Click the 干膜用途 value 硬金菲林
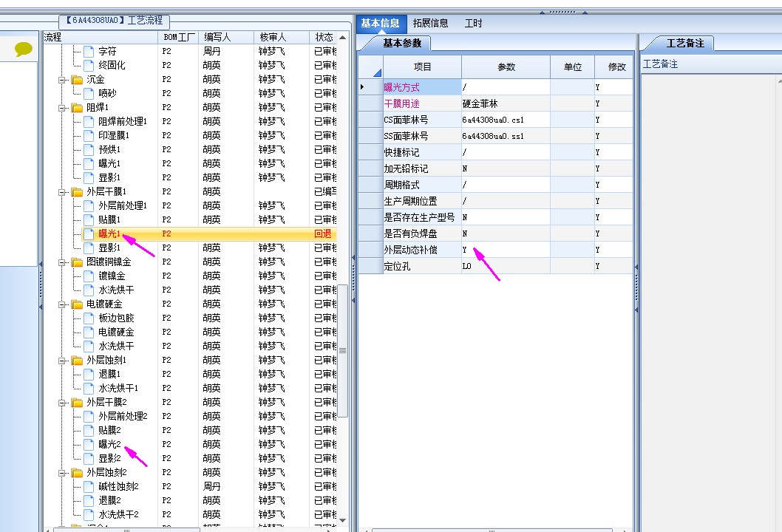Image resolution: width=782 pixels, height=532 pixels. tap(480, 103)
